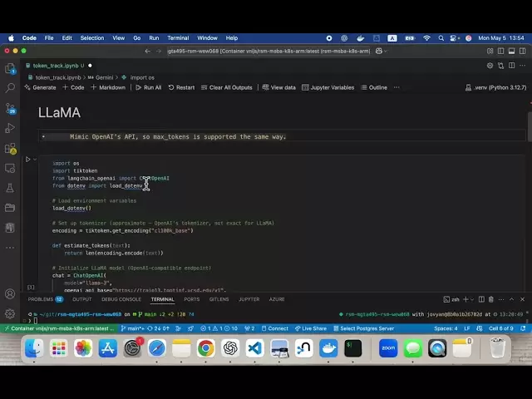532x399 pixels.
Task: Open editor More Actions ellipsis
Action: (523, 66)
